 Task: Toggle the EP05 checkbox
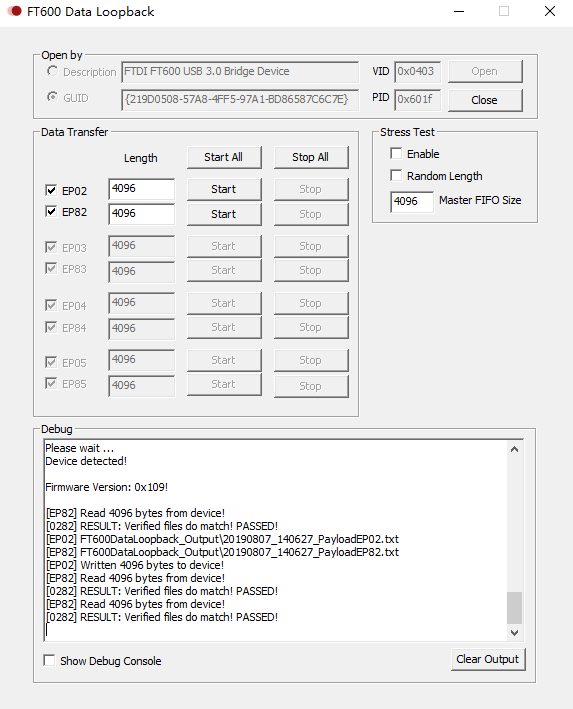[51, 362]
